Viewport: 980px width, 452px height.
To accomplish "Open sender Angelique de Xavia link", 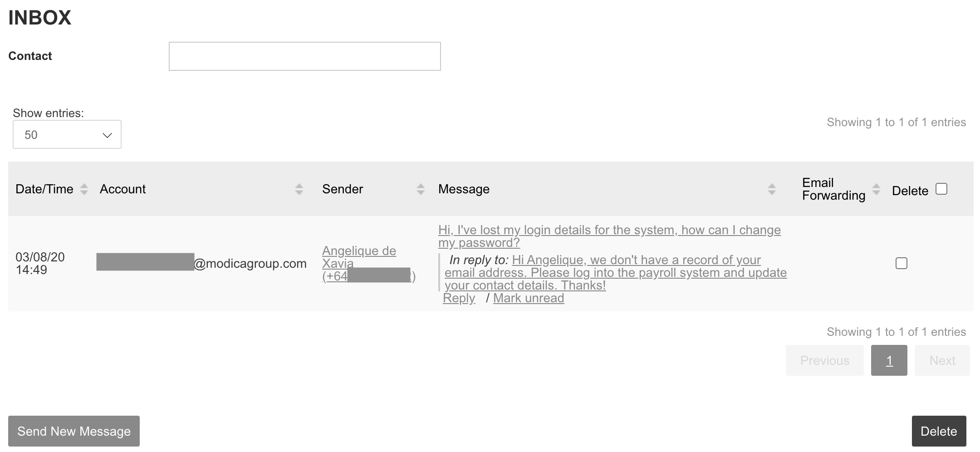I will tap(359, 257).
